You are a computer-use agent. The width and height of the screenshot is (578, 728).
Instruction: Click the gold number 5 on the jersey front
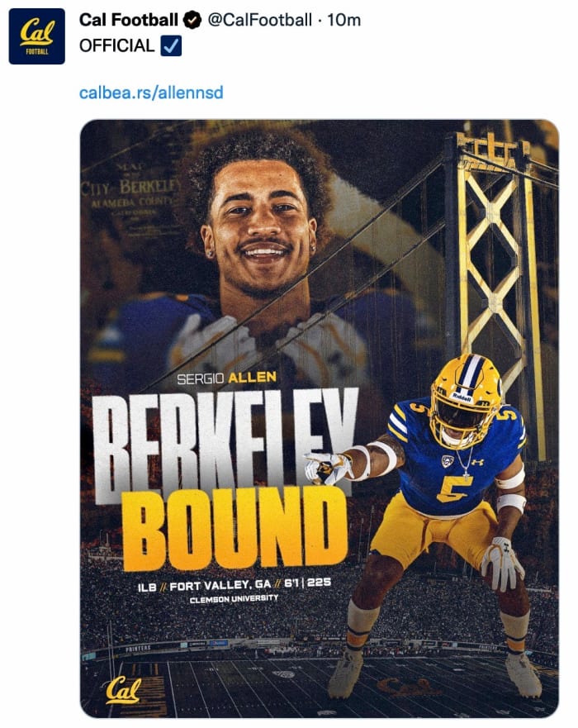(452, 488)
